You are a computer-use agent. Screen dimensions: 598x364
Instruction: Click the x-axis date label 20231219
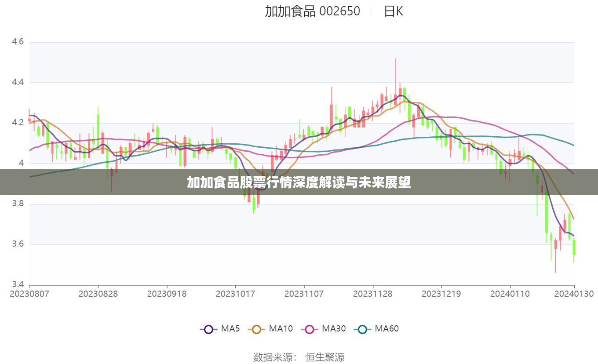[x=441, y=294]
